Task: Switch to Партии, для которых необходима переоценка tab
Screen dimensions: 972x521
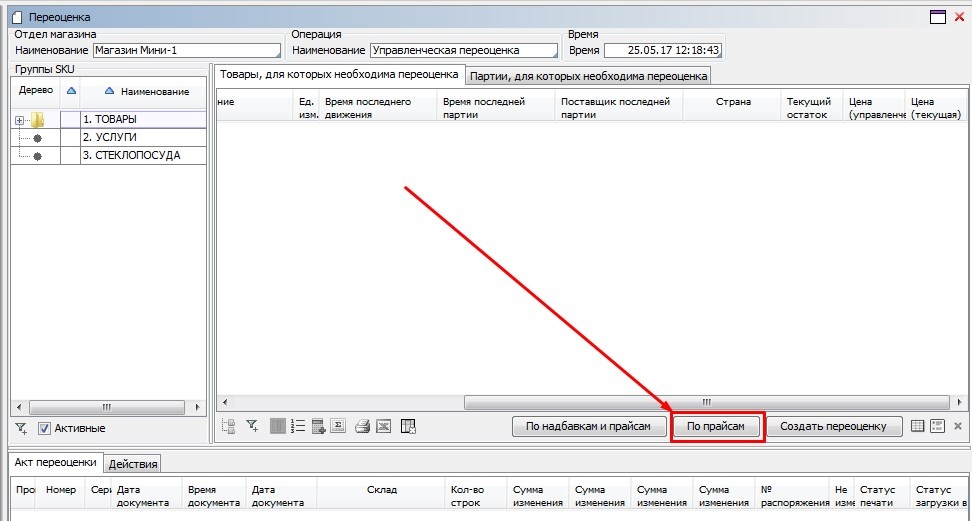Action: point(589,76)
